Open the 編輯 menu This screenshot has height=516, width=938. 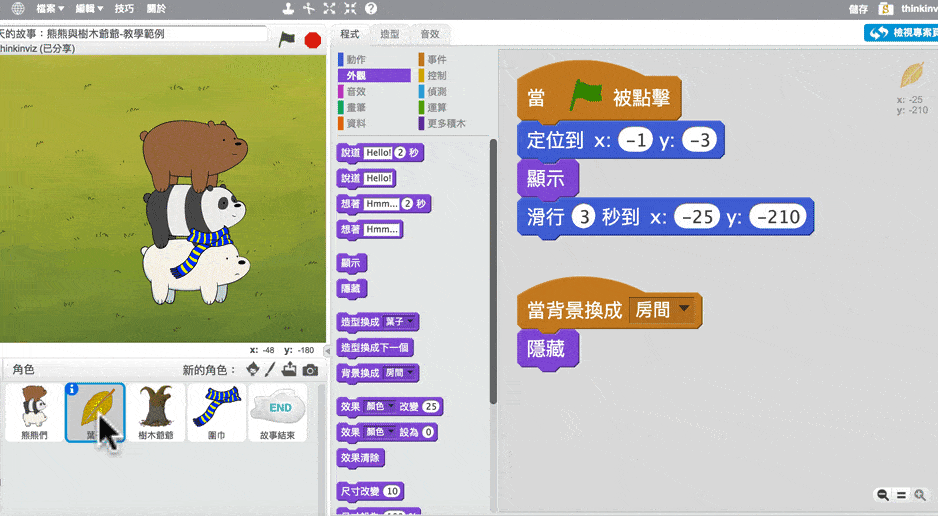pos(90,8)
